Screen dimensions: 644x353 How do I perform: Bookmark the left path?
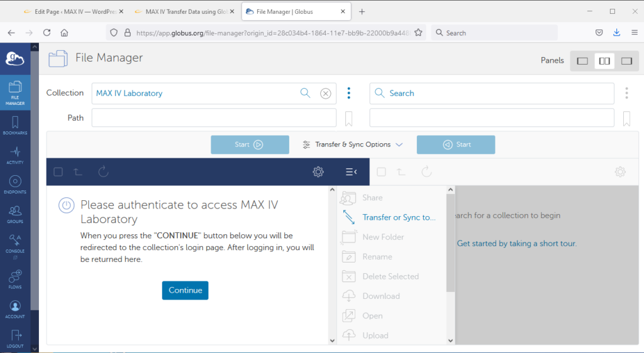click(348, 119)
